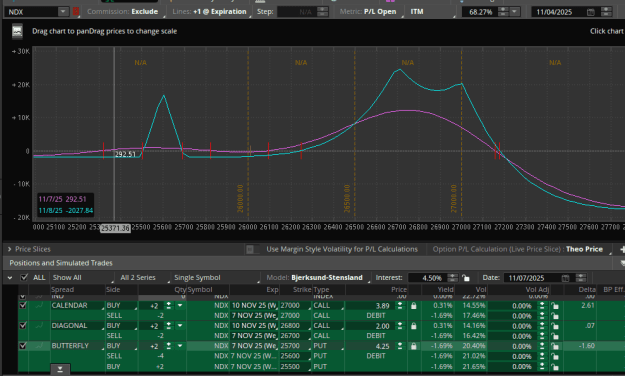Open the Single Symbol grouping menu
This screenshot has height=376, width=625.
tap(216, 278)
